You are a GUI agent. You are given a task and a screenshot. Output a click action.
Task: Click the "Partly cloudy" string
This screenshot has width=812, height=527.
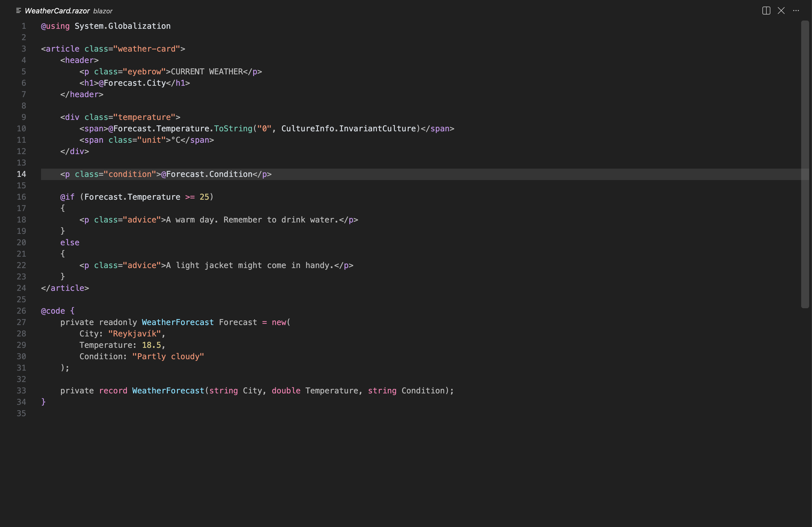pos(168,357)
